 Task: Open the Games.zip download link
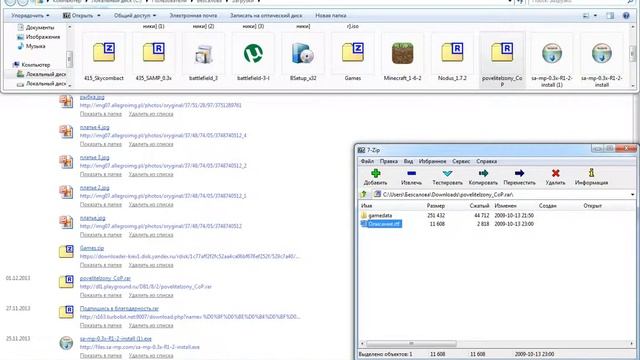click(x=92, y=248)
